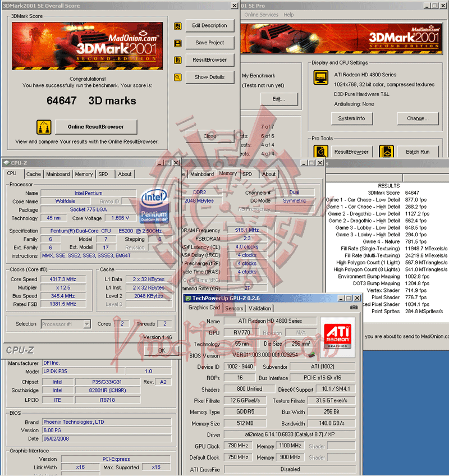Click the Pro Tools ResultBrowser magnifier icon
Screen dimensions: 449x476
tap(320, 152)
